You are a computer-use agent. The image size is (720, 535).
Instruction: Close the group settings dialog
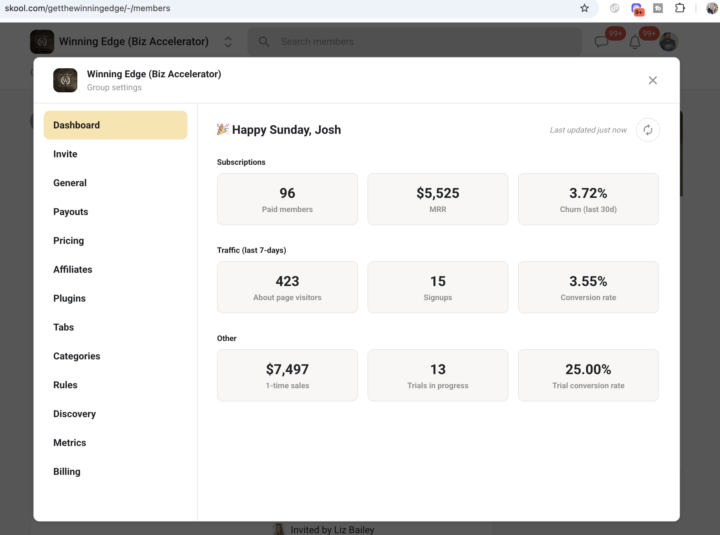[x=652, y=80]
